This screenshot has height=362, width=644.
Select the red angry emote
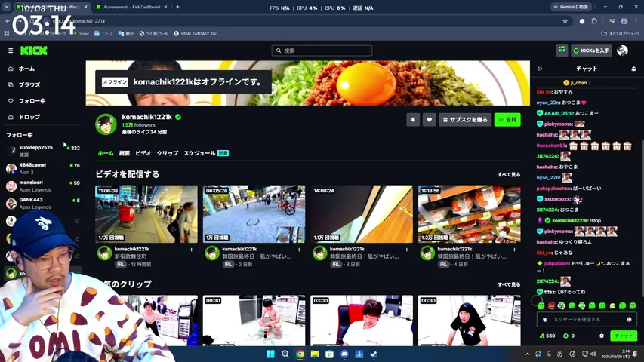coord(551,305)
